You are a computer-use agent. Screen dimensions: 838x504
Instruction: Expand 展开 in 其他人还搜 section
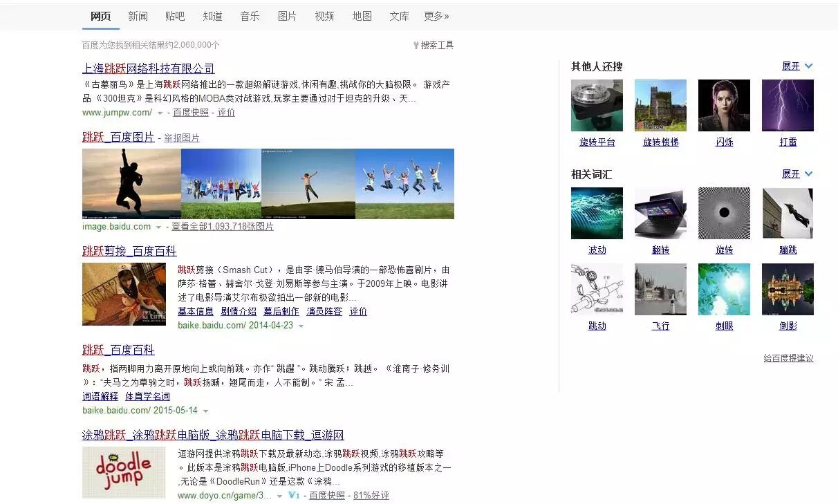click(x=797, y=66)
